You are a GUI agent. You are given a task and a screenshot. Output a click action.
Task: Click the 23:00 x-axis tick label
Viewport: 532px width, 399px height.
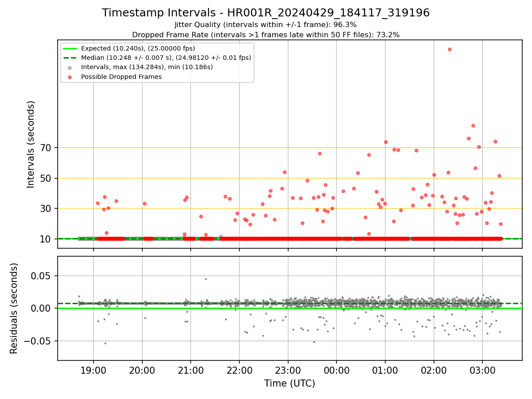click(288, 370)
